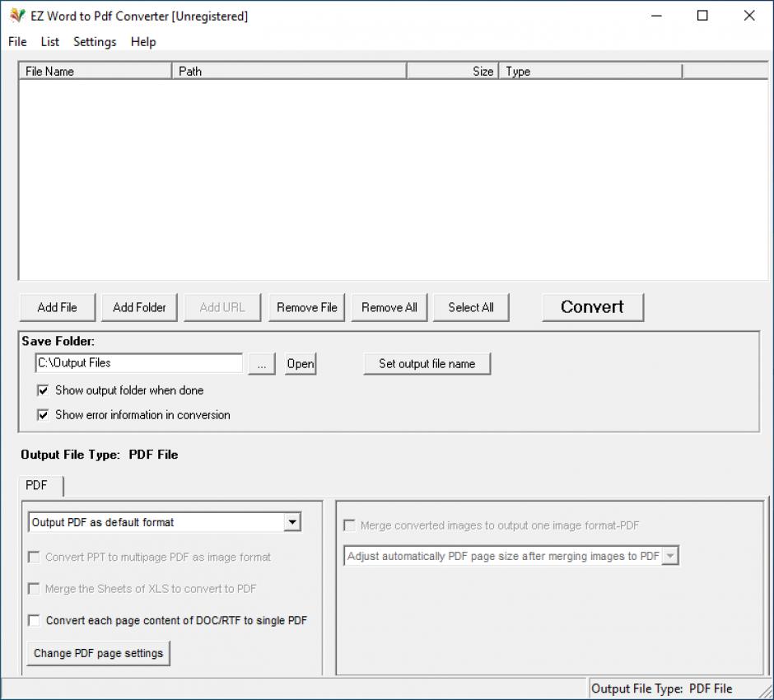This screenshot has height=700, width=774.
Task: Maximize the converter window
Action: [x=702, y=16]
